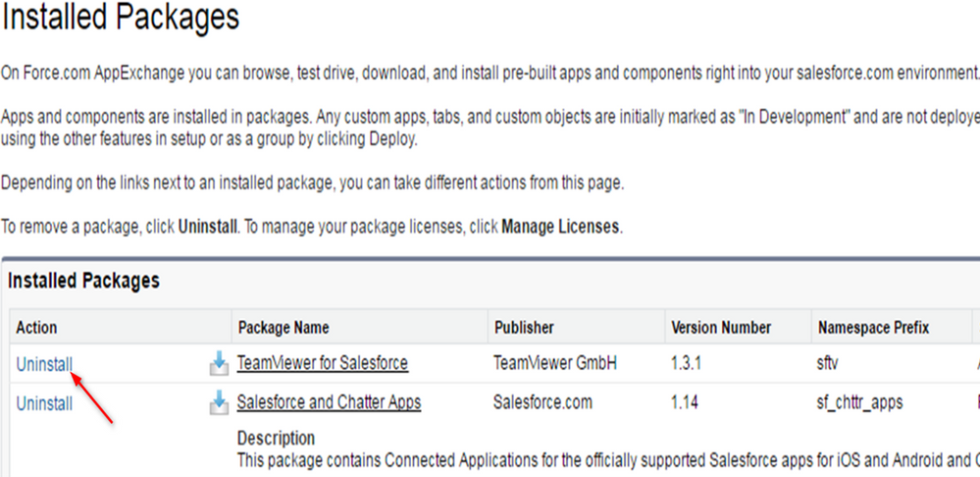
Task: Click the Description label under Chatter Apps
Action: 276,438
